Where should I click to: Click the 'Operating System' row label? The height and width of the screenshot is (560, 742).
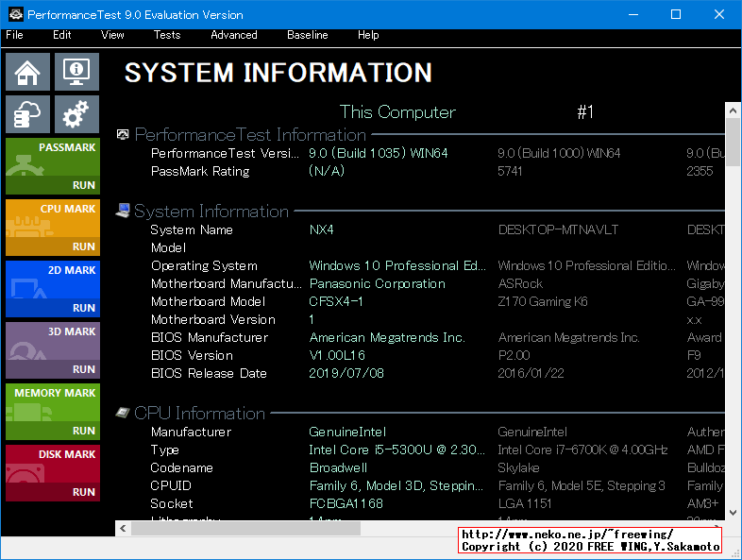pyautogui.click(x=204, y=265)
